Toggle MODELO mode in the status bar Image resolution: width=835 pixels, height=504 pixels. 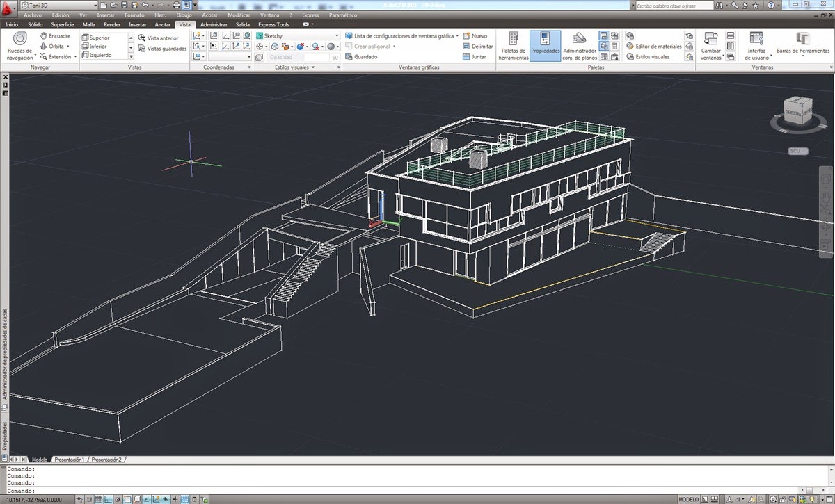coord(687,498)
